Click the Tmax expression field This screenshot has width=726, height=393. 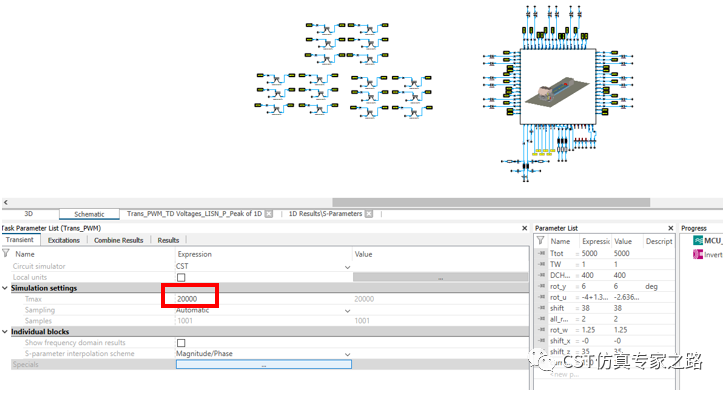coord(190,299)
